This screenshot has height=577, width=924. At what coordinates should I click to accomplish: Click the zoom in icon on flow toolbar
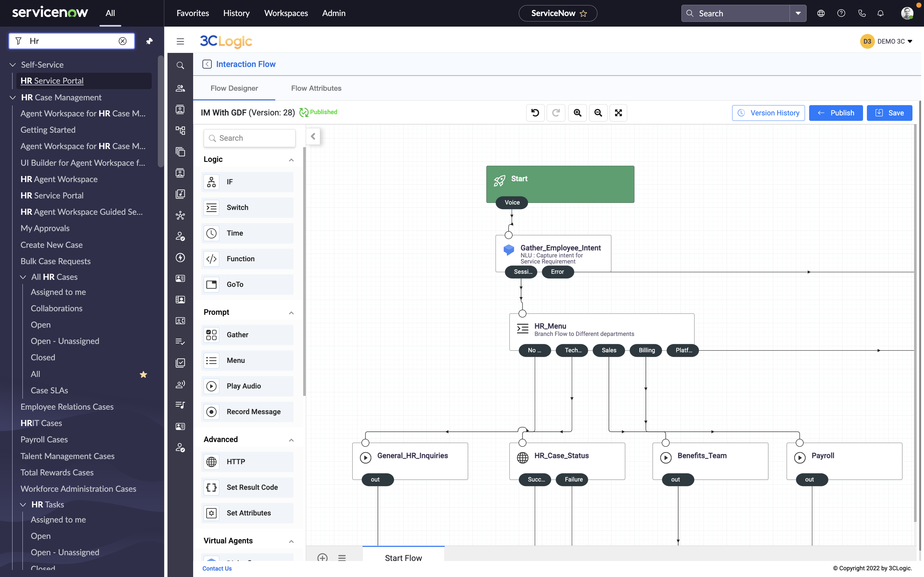577,112
